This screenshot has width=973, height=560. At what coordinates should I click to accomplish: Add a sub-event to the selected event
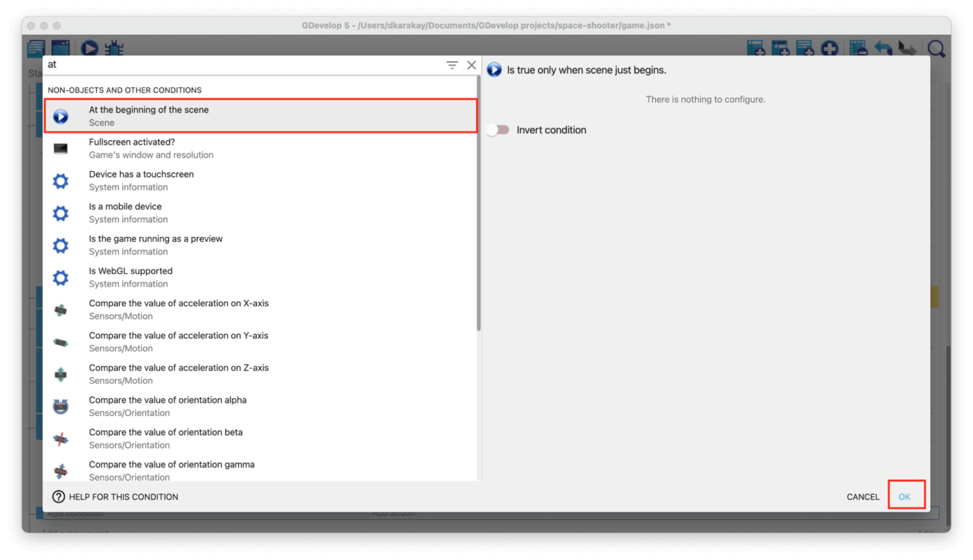[780, 48]
